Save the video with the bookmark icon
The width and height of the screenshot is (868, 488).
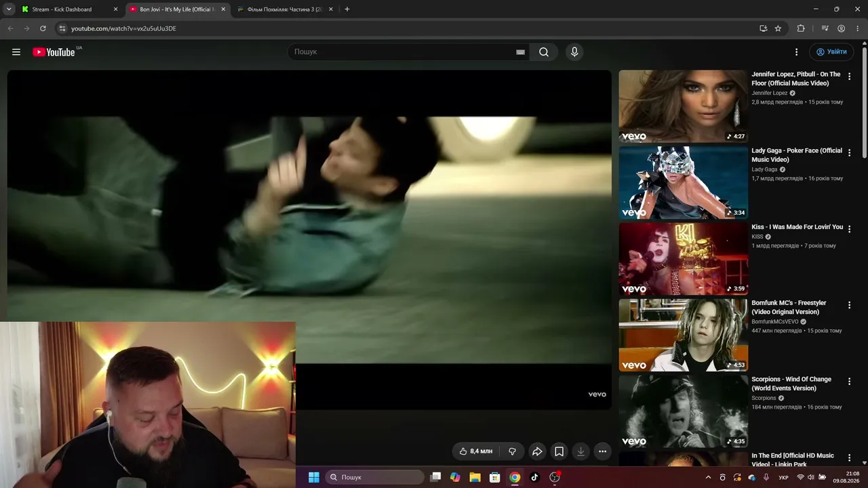click(x=559, y=451)
